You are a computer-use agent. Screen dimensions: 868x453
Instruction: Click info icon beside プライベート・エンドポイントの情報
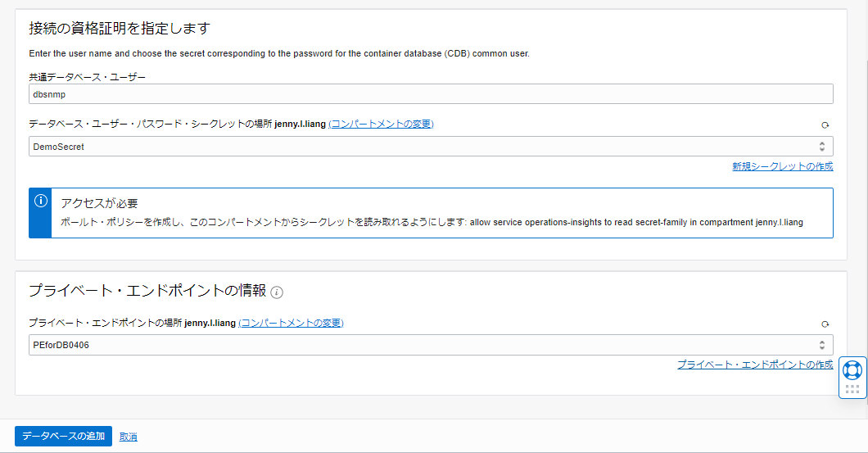pos(277,292)
